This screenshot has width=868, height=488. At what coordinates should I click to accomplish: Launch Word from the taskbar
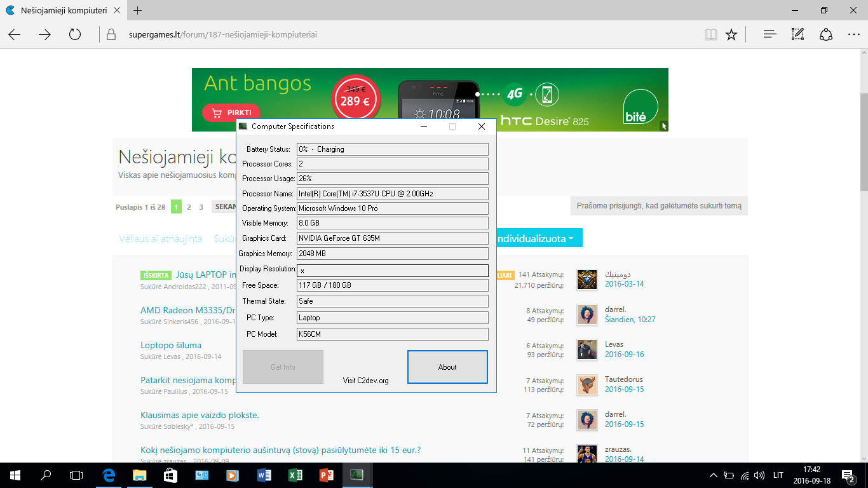coord(264,475)
